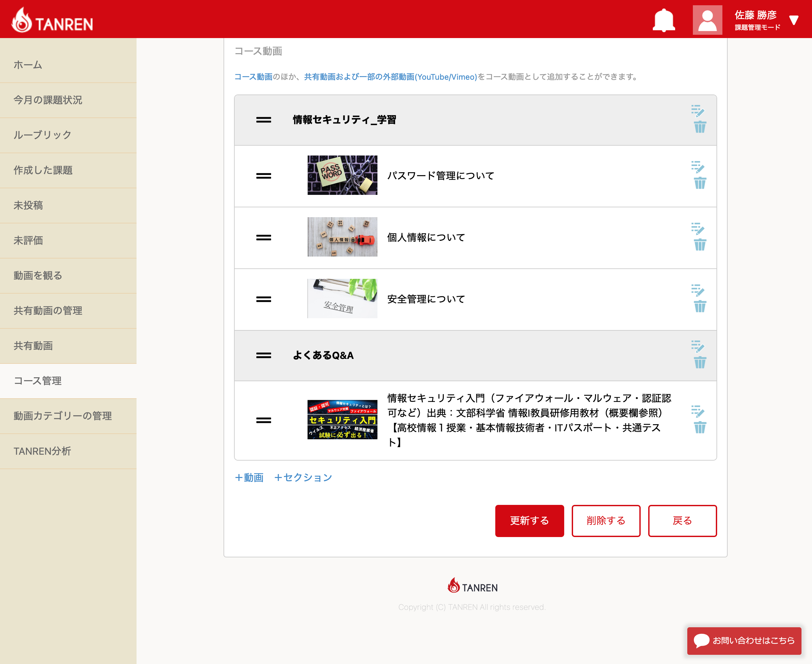Expand the user account dropdown arrow

[794, 20]
